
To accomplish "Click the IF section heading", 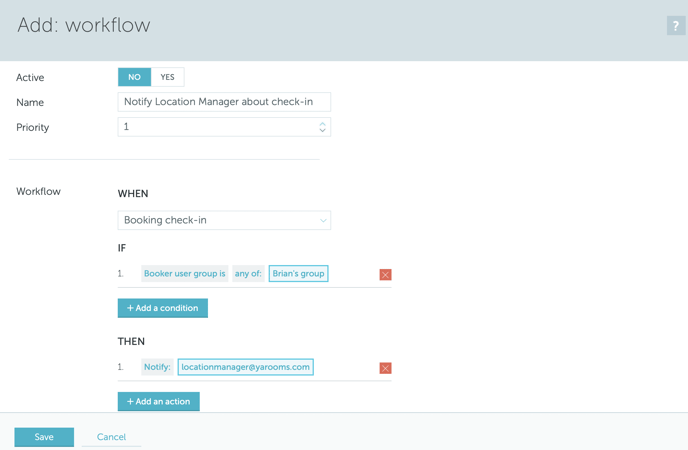I will pyautogui.click(x=122, y=248).
